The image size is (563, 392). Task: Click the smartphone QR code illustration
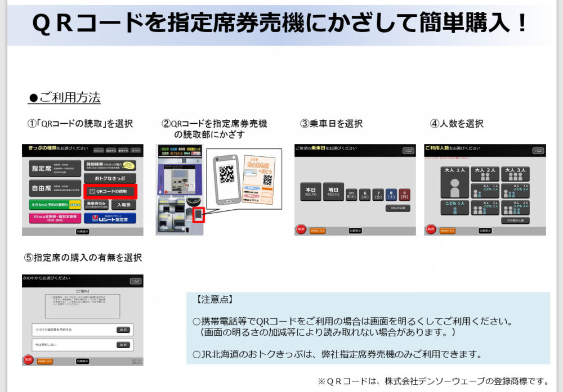[226, 179]
